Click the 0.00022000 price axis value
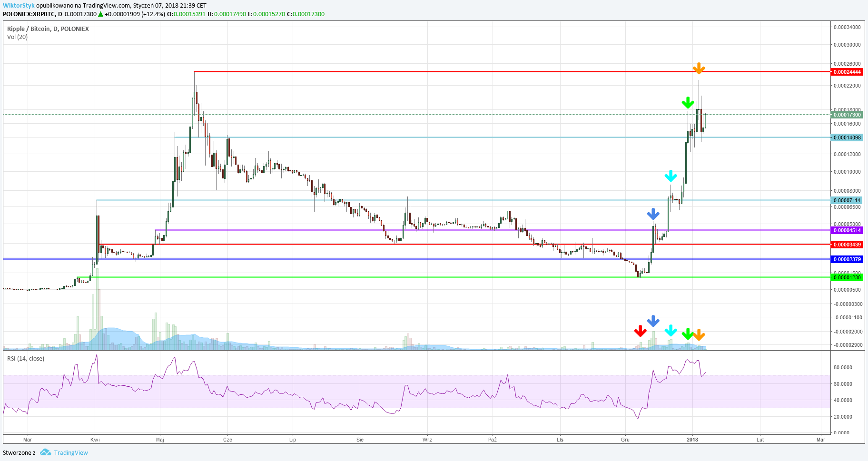The image size is (868, 461). [847, 86]
